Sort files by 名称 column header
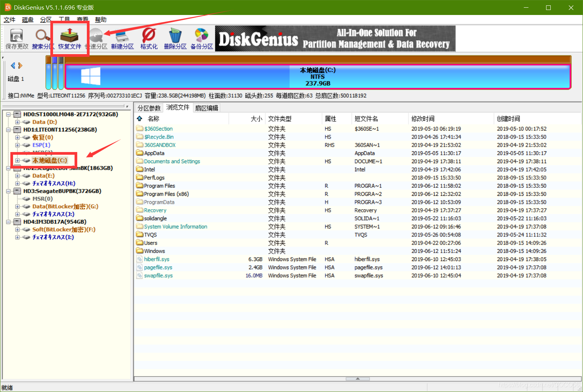 point(182,119)
